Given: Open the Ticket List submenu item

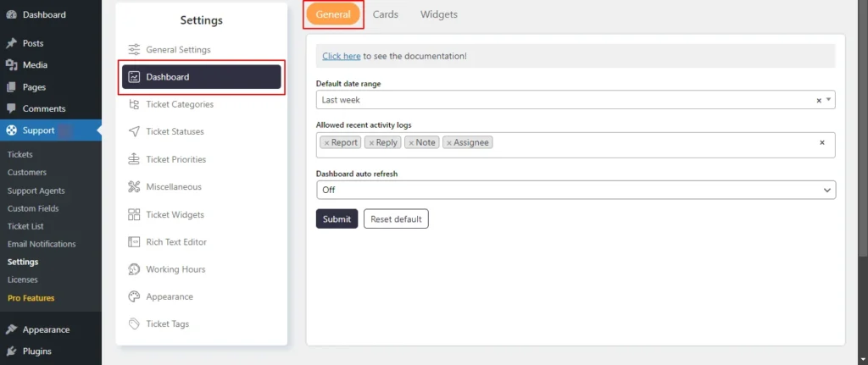Looking at the screenshot, I should 25,226.
